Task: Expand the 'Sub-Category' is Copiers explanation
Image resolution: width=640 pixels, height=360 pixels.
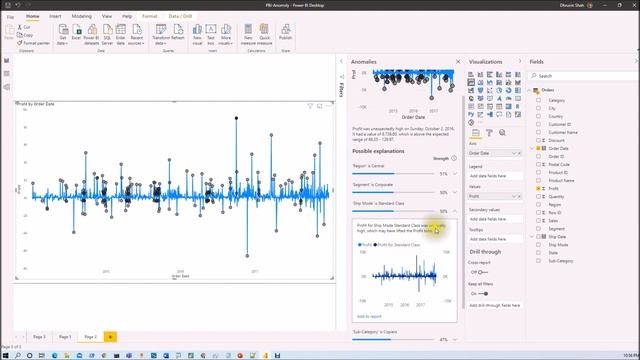Action: coord(455,340)
